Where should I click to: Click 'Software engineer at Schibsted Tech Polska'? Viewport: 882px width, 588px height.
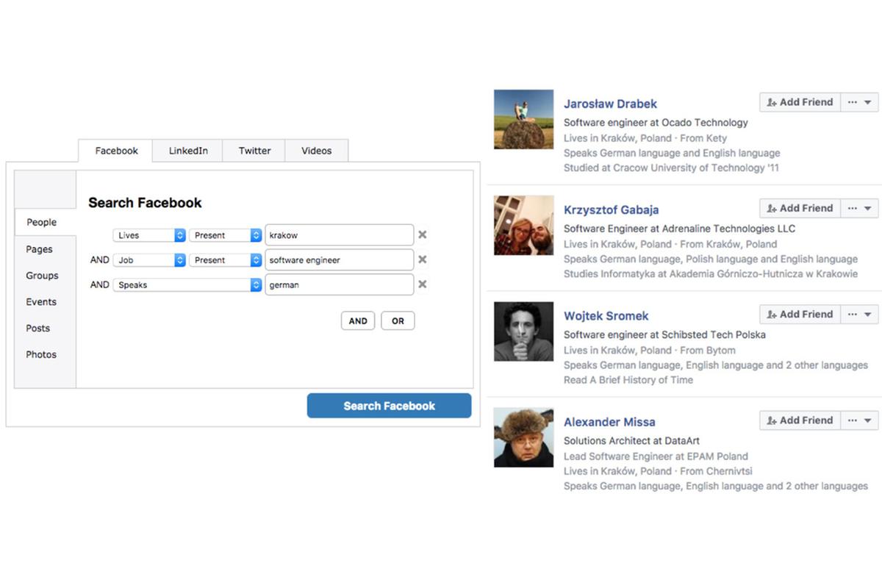pyautogui.click(x=664, y=334)
